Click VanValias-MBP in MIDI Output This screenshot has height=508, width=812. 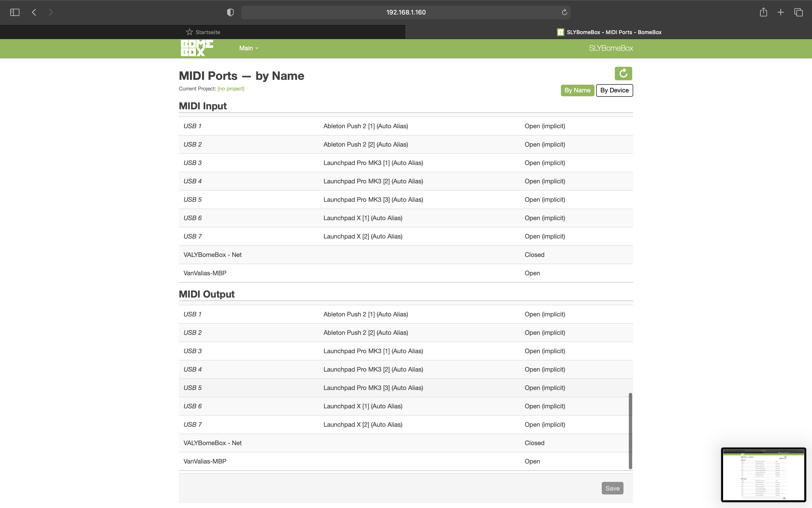point(205,461)
